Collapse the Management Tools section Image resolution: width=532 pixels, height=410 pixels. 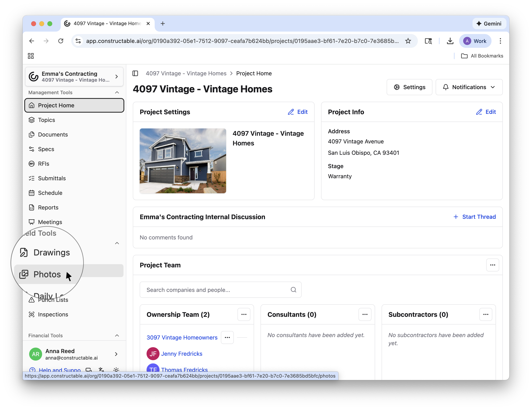point(117,92)
